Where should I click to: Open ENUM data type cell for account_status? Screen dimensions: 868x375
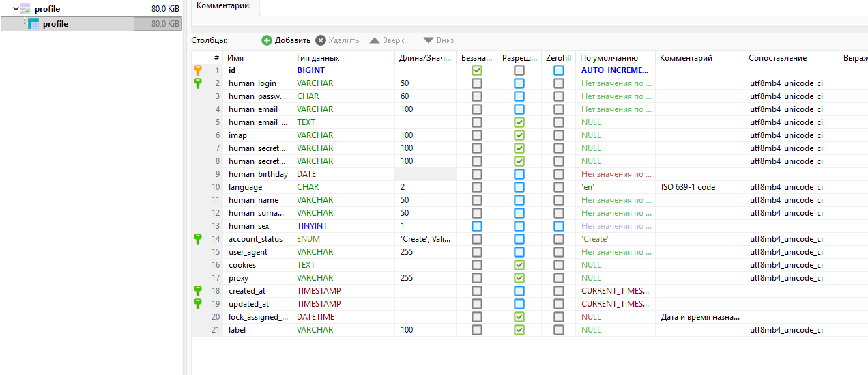tap(343, 239)
